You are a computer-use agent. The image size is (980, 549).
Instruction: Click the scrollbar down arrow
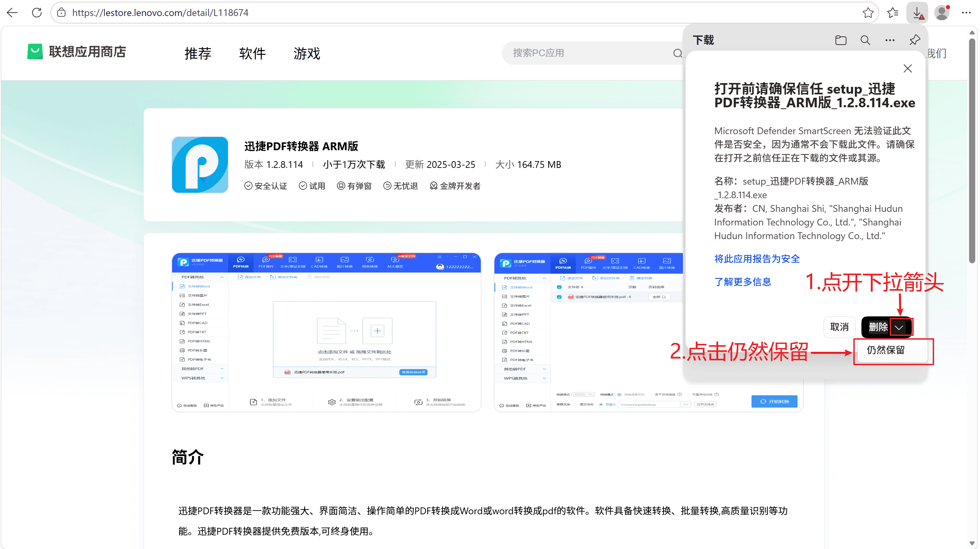click(x=973, y=543)
